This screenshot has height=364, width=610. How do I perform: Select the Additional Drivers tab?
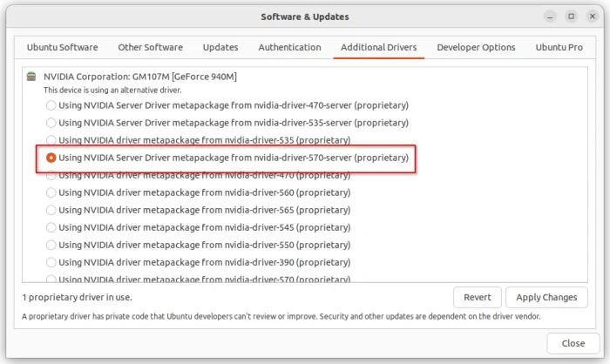click(378, 47)
